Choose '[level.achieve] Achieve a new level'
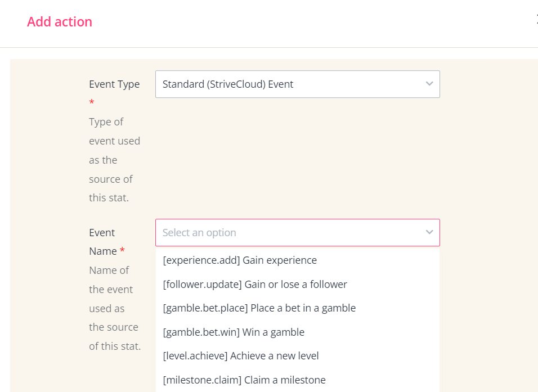The height and width of the screenshot is (392, 538). pyautogui.click(x=241, y=356)
